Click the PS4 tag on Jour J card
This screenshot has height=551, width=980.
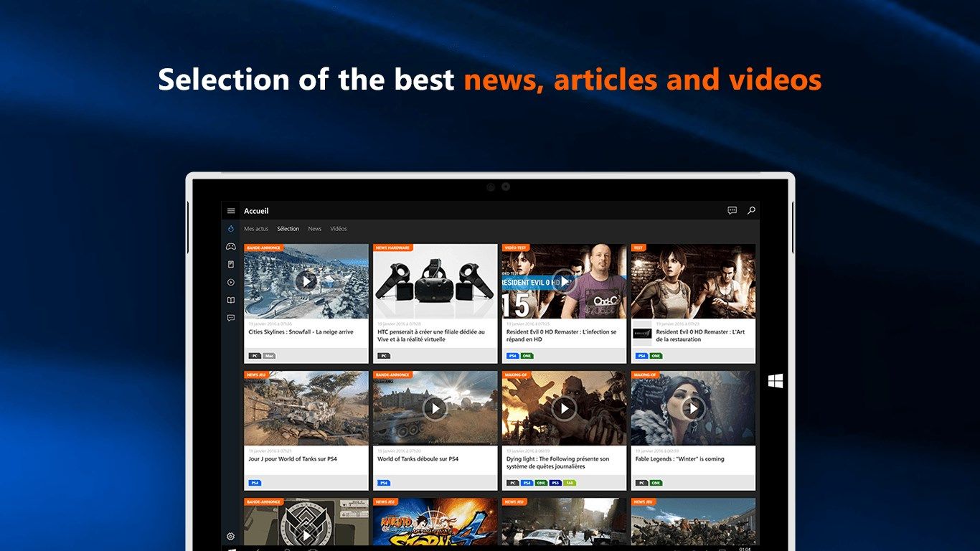pos(255,483)
